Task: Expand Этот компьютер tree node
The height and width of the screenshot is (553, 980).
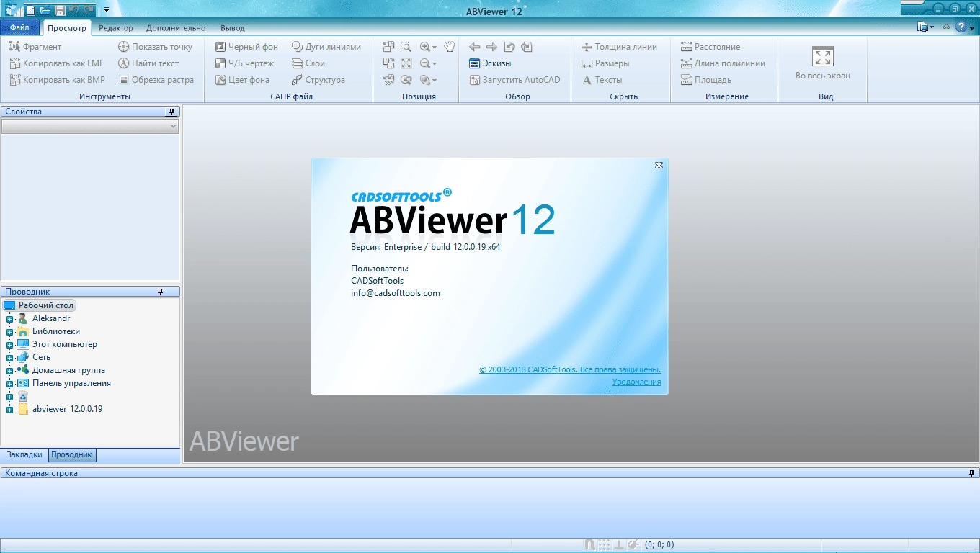Action: tap(9, 345)
